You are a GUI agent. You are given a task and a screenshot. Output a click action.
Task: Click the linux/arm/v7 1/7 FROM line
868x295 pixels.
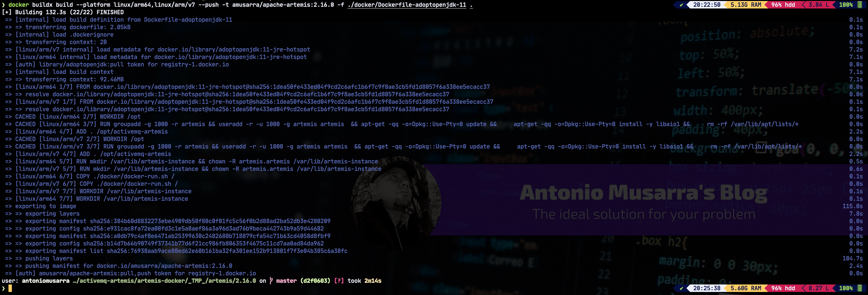249,102
